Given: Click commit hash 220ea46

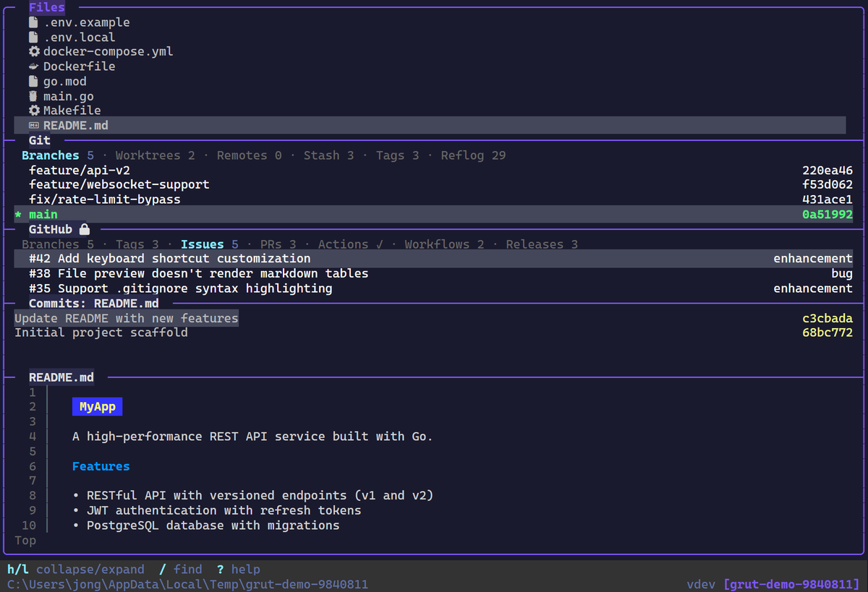Looking at the screenshot, I should 828,171.
